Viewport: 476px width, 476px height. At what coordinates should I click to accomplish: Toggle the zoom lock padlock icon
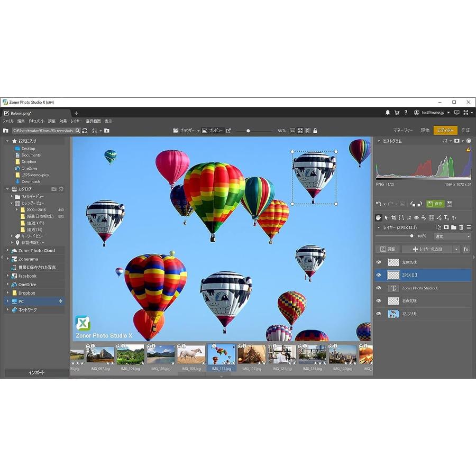click(x=315, y=131)
